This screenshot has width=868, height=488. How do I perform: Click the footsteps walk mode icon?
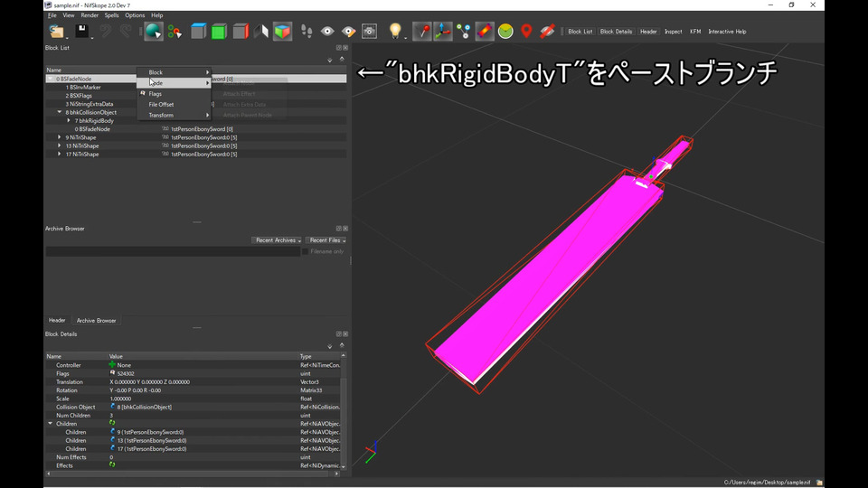coord(307,31)
